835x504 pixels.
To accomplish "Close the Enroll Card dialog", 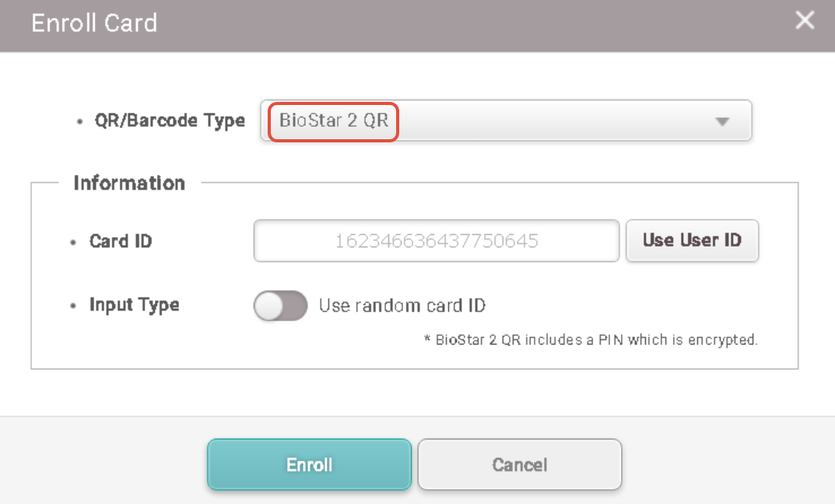I will click(805, 21).
